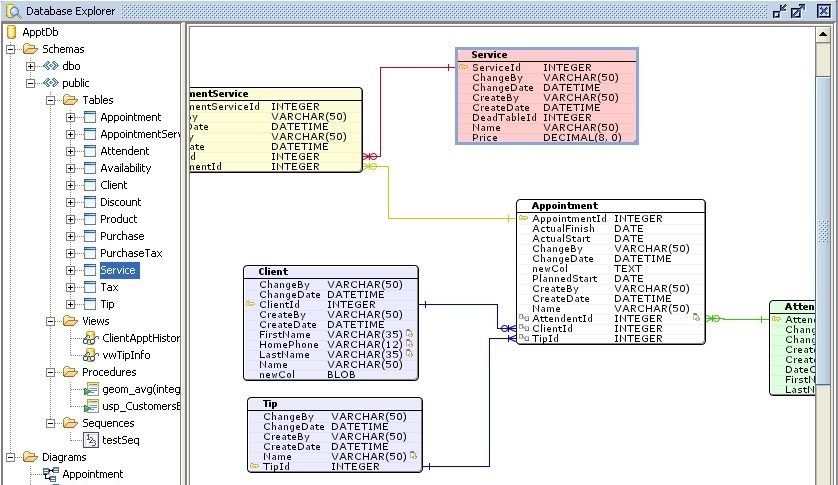838x485 pixels.
Task: Click the Tables folder icon
Action: [x=71, y=100]
